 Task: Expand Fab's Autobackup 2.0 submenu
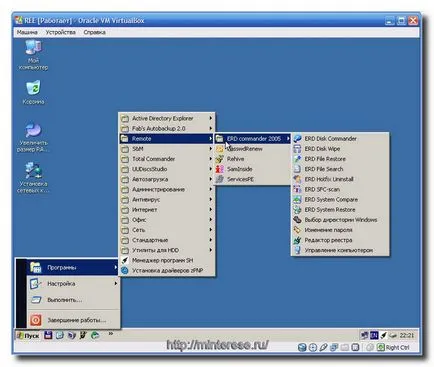167,128
